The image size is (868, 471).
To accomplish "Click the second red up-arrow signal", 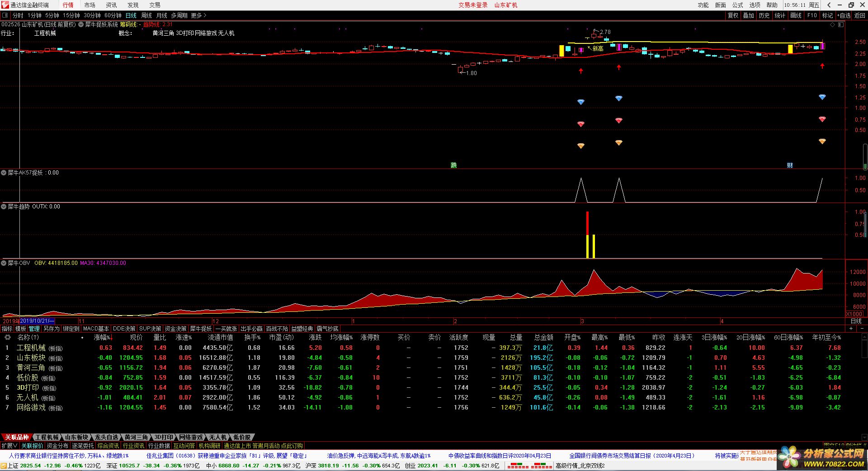I will point(619,67).
